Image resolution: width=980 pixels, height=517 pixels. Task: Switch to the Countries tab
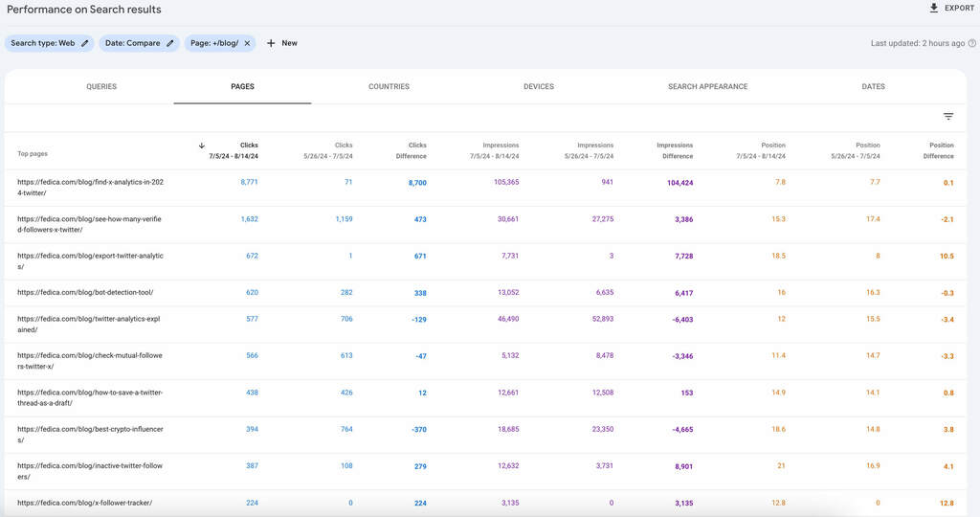pyautogui.click(x=389, y=86)
